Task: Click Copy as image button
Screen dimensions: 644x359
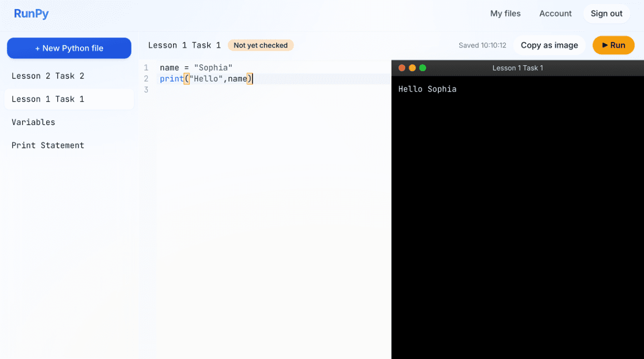Action: coord(549,45)
